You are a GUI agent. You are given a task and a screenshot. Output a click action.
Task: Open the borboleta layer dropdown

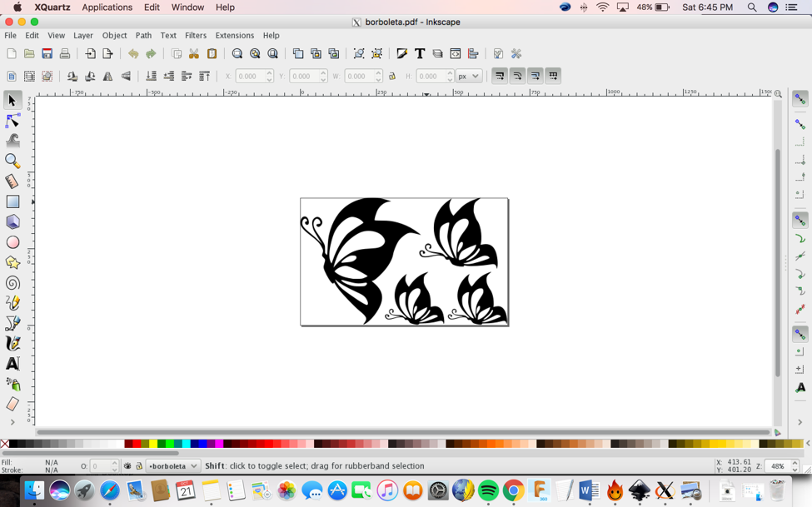pos(172,466)
